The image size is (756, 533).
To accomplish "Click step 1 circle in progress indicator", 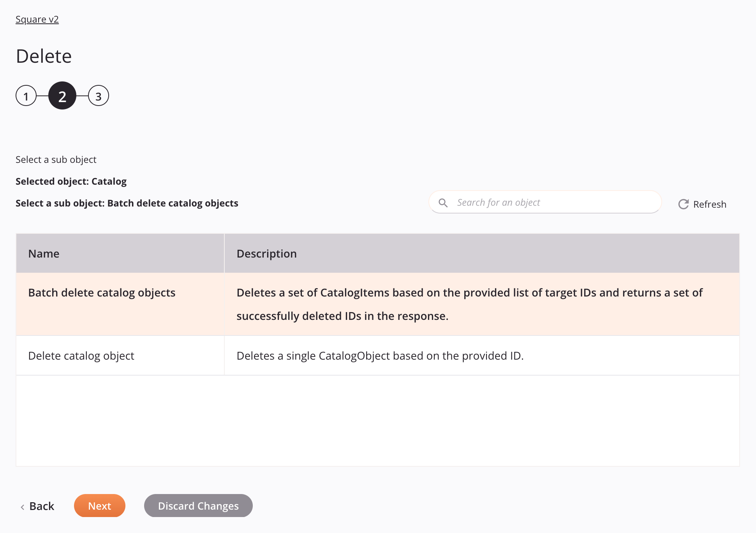I will (26, 96).
